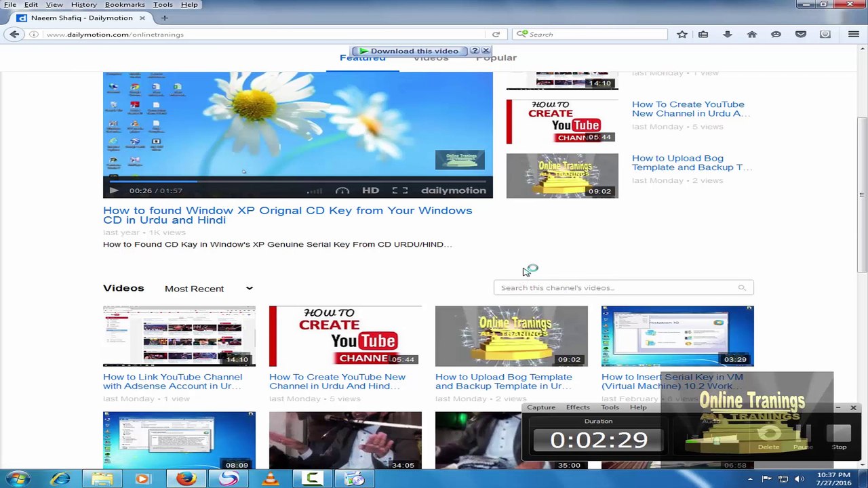Click the magnifier icon in channel search
The image size is (868, 488).
coord(742,288)
